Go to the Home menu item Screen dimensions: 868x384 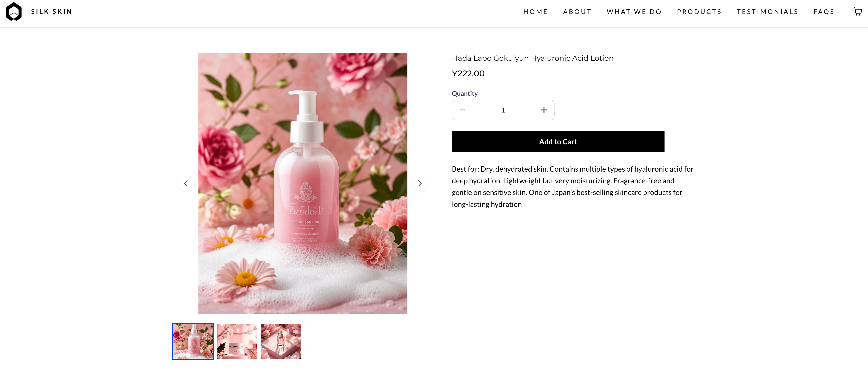point(536,12)
